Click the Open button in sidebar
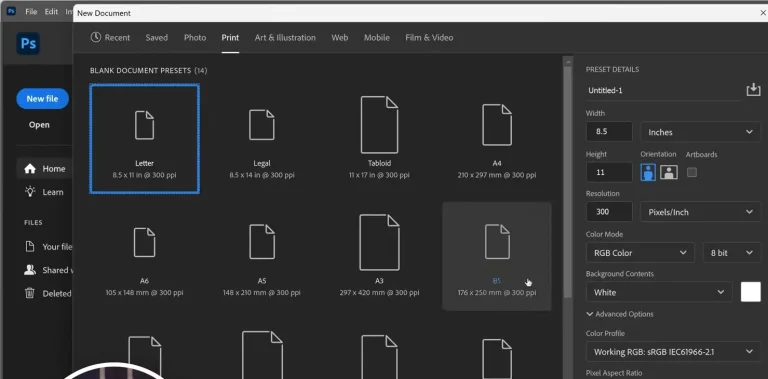The image size is (768, 379). pos(39,124)
